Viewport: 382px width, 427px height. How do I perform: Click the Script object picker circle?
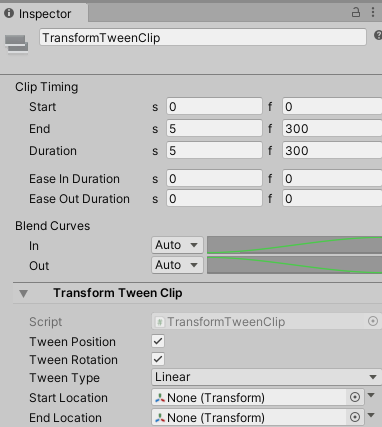pos(373,321)
